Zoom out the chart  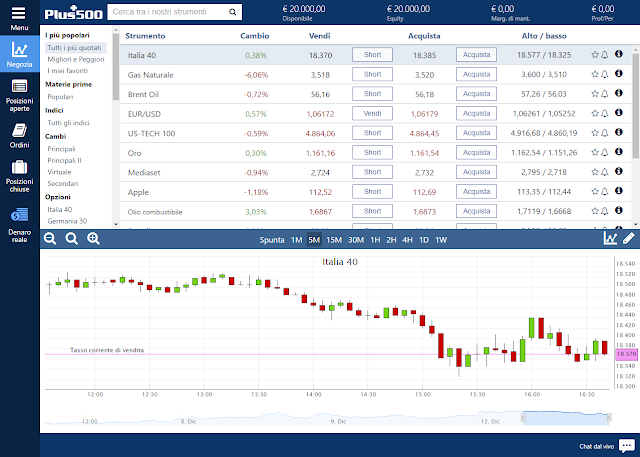coord(50,239)
